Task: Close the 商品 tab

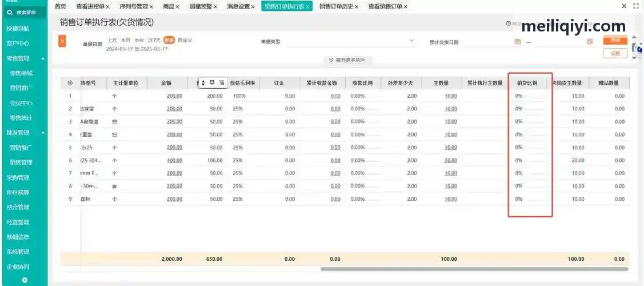Action: [177, 6]
